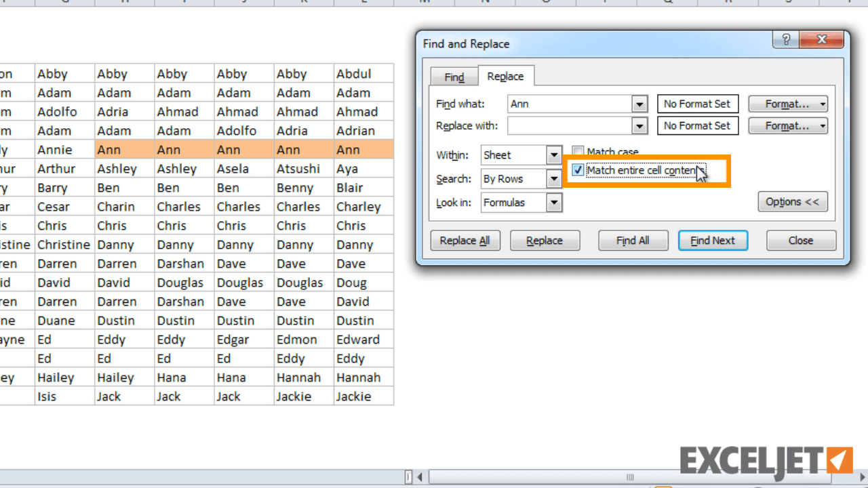Enable the Match case checkbox
This screenshot has height=488, width=868.
click(x=577, y=152)
